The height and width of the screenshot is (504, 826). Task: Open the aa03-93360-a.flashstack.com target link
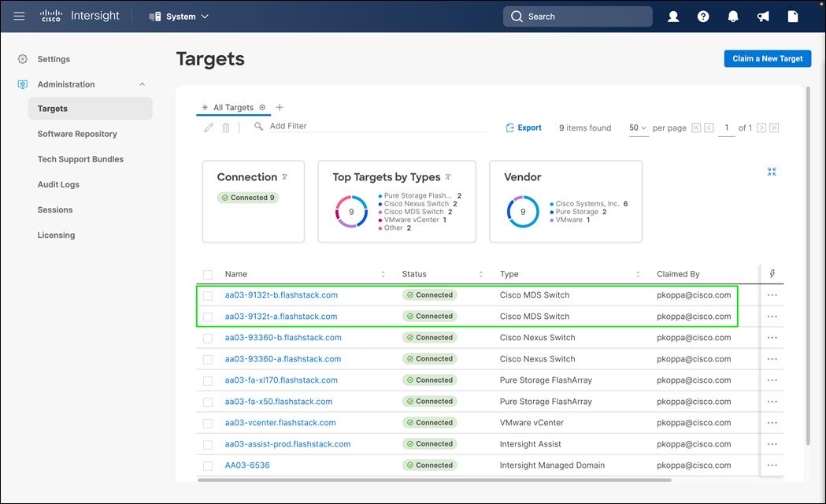coord(283,358)
